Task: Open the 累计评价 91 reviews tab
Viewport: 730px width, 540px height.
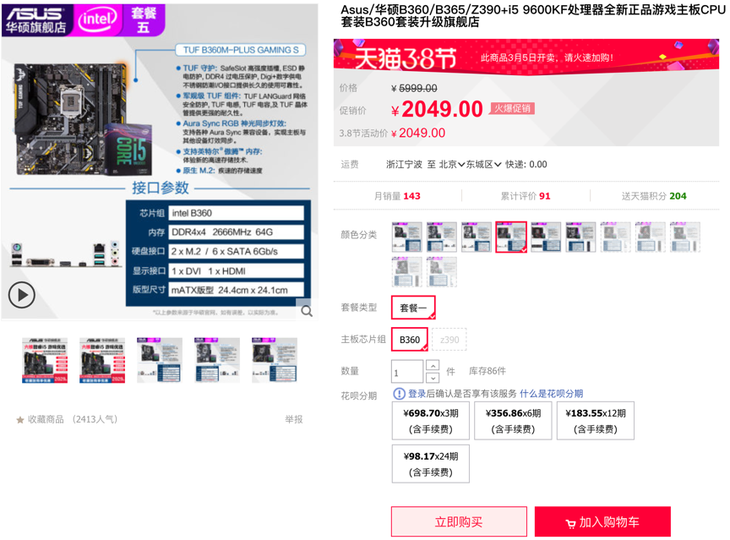Action: (x=525, y=196)
